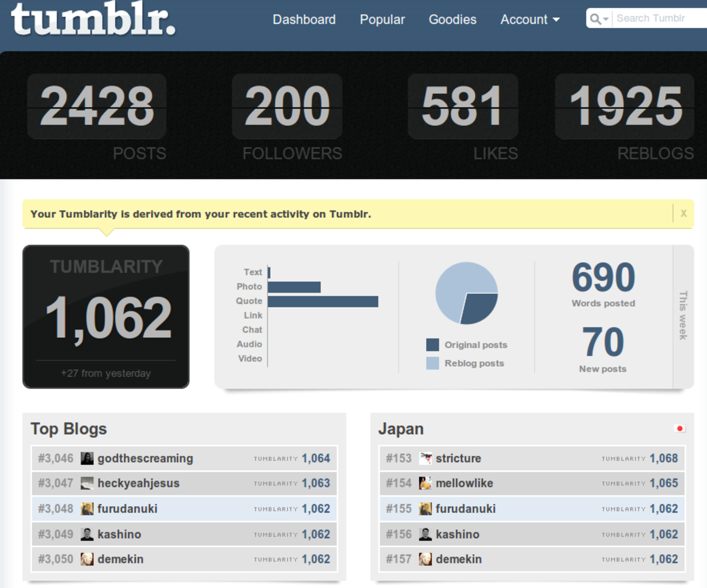Click demekin's avatar in Top Blogs
Screen dimensions: 707x588
point(87,559)
